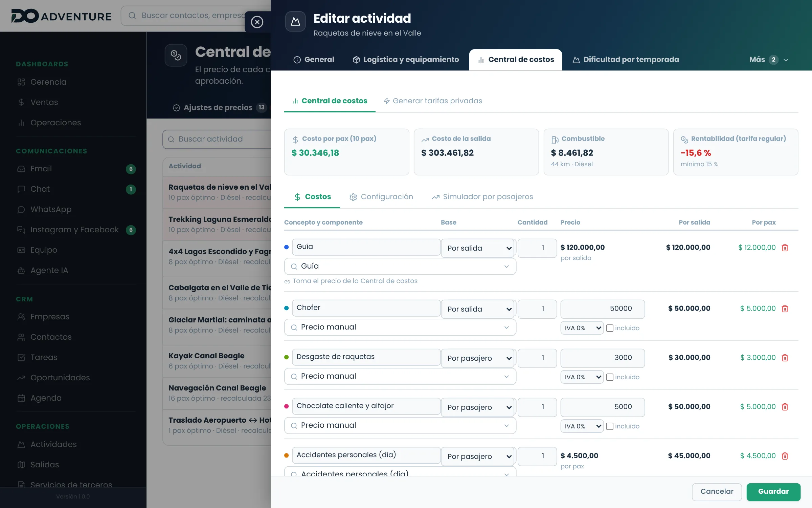Check incluido for Chofer IVA
The image size is (812, 508).
pos(610,328)
